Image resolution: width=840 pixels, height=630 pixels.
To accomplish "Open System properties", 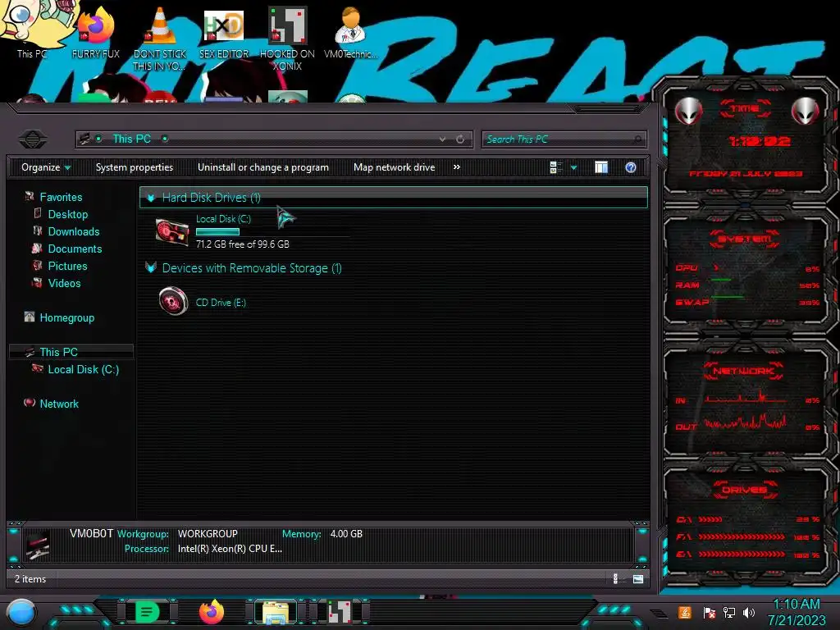I will (135, 167).
